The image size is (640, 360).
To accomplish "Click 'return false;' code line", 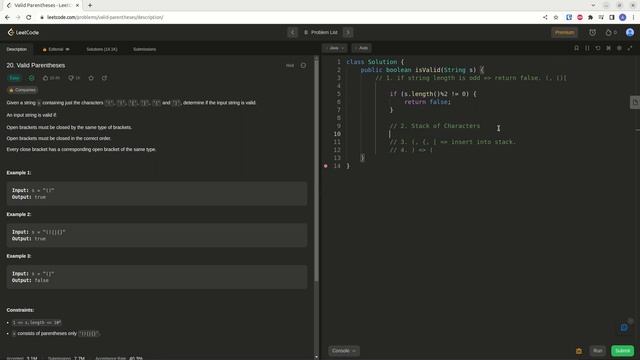I will pos(428,102).
